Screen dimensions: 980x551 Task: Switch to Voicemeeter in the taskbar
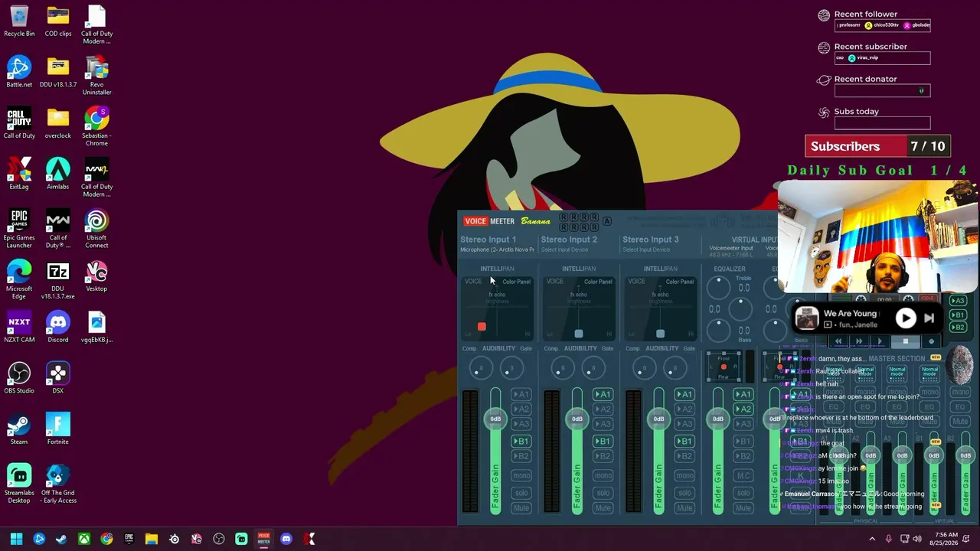coord(264,539)
